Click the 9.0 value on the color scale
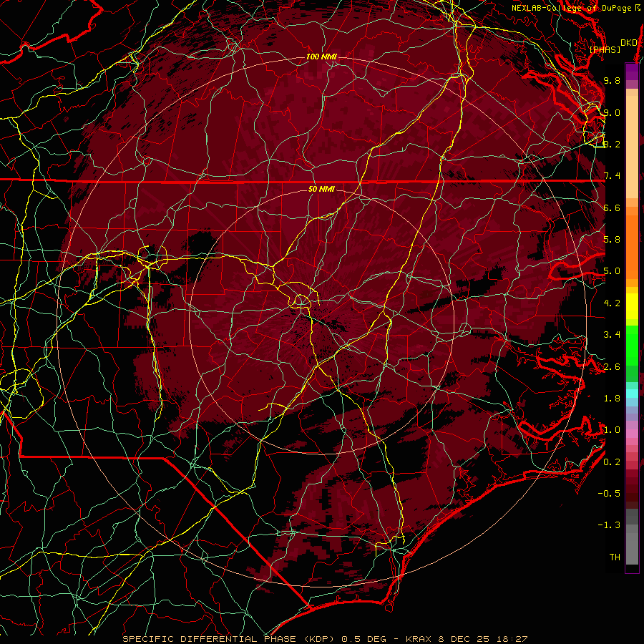Screen dimensions: 644x644 (x=612, y=112)
